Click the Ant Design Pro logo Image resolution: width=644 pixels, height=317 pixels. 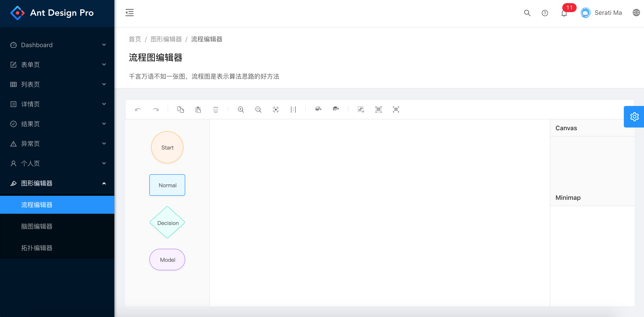tap(52, 13)
